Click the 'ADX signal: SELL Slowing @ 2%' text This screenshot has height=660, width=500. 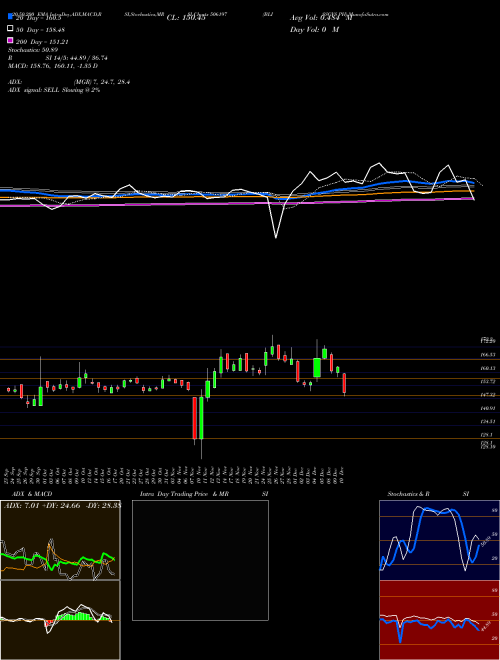point(54,90)
